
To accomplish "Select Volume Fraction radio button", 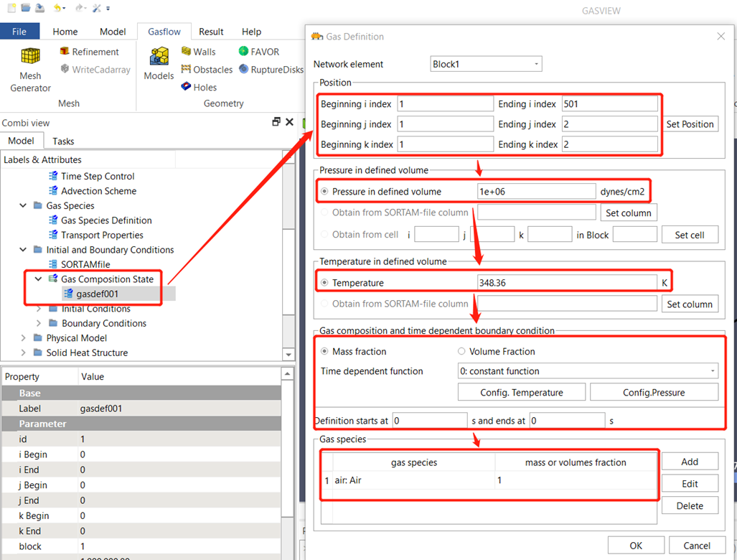I will click(461, 351).
